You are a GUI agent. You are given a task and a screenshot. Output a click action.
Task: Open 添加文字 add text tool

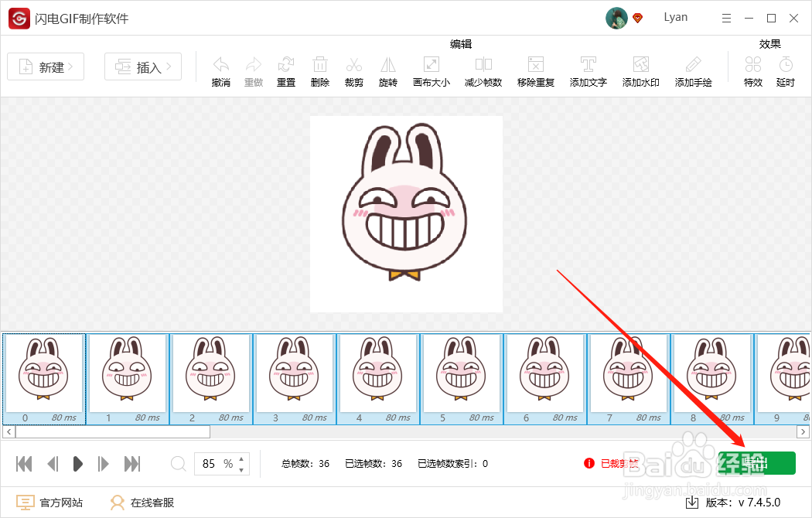(x=588, y=65)
